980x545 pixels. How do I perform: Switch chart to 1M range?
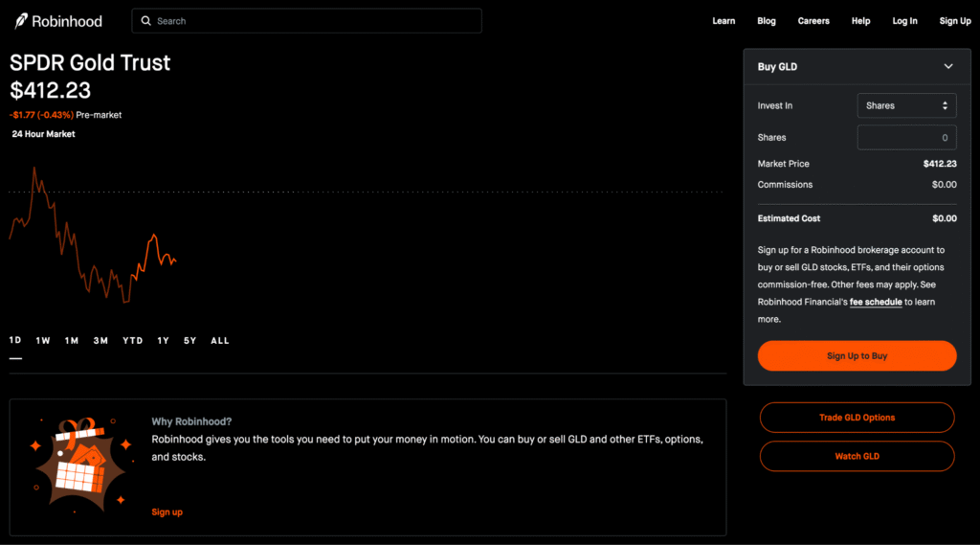[71, 340]
